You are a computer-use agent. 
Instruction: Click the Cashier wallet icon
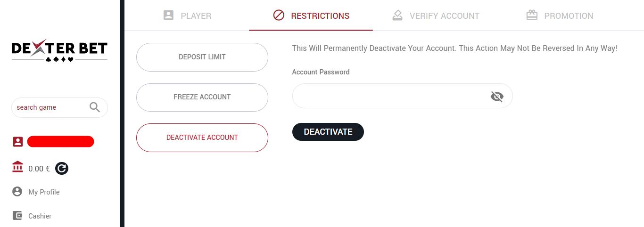click(17, 216)
